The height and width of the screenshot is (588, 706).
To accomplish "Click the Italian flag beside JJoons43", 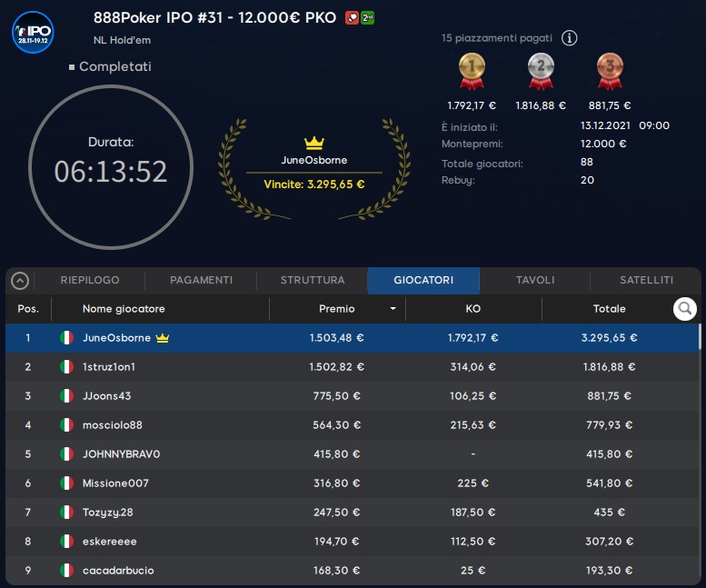I will click(66, 395).
